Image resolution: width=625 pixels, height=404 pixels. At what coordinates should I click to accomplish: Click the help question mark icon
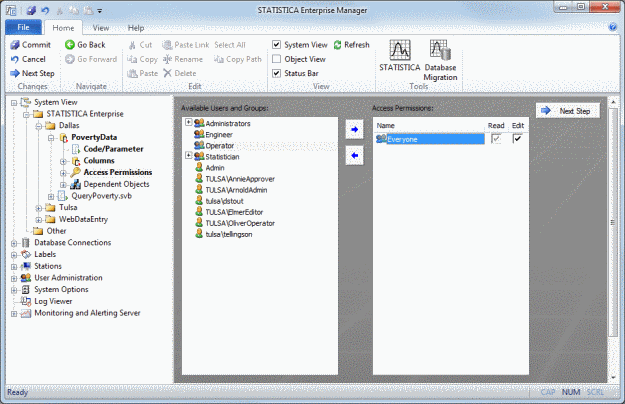pos(613,27)
